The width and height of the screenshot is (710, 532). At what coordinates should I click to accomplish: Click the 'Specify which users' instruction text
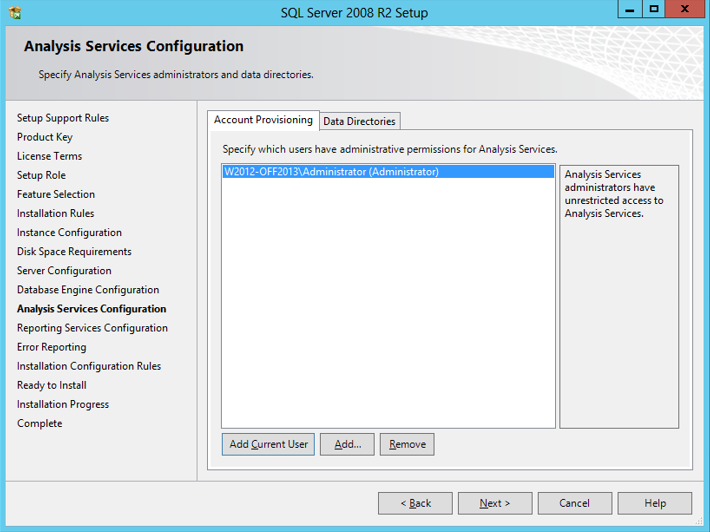[390, 149]
